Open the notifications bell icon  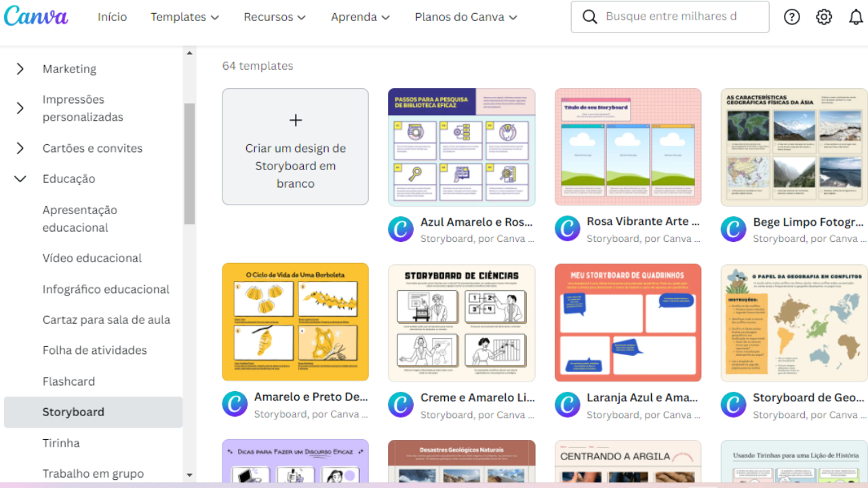point(855,16)
